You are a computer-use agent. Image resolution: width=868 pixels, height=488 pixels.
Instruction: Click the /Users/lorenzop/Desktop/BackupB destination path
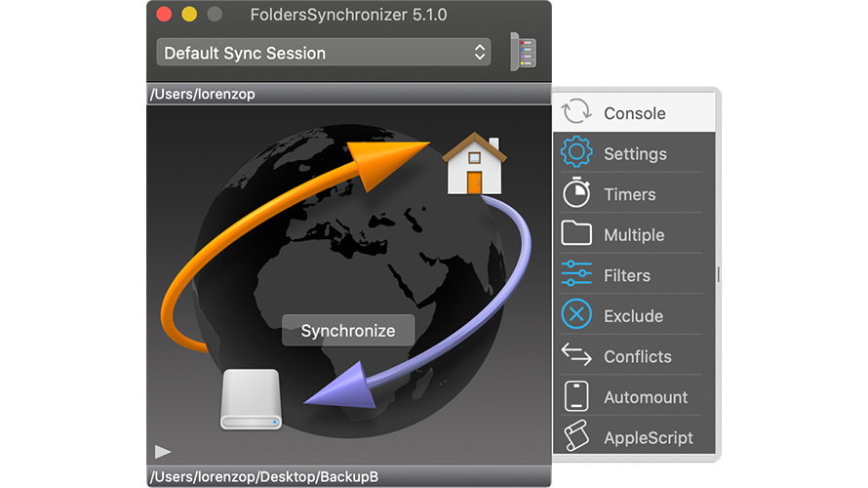349,476
